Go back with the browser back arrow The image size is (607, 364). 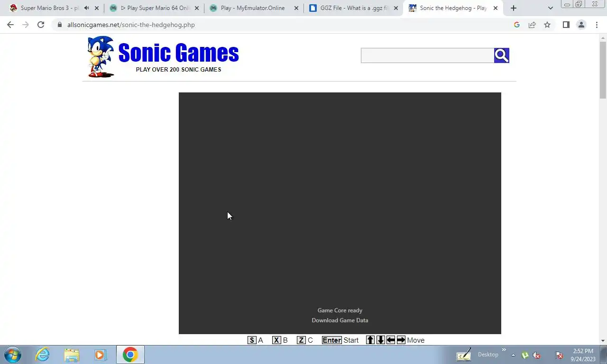tap(10, 25)
